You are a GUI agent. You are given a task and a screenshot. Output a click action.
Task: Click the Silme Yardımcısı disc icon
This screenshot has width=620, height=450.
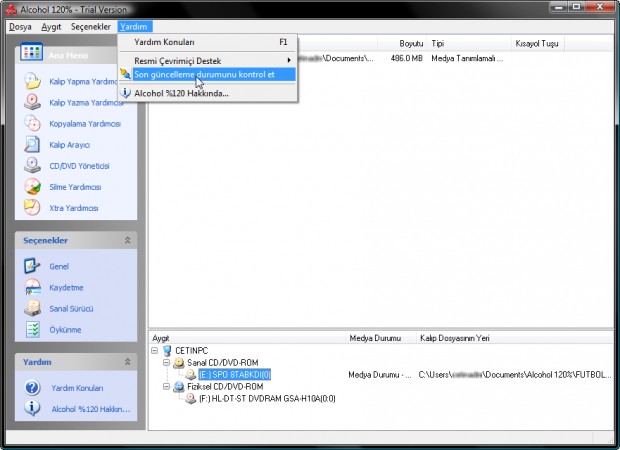(32, 186)
